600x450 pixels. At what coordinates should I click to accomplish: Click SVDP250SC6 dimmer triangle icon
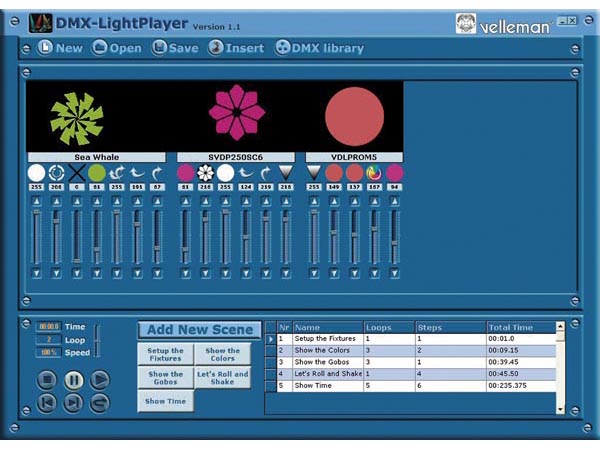pos(286,173)
